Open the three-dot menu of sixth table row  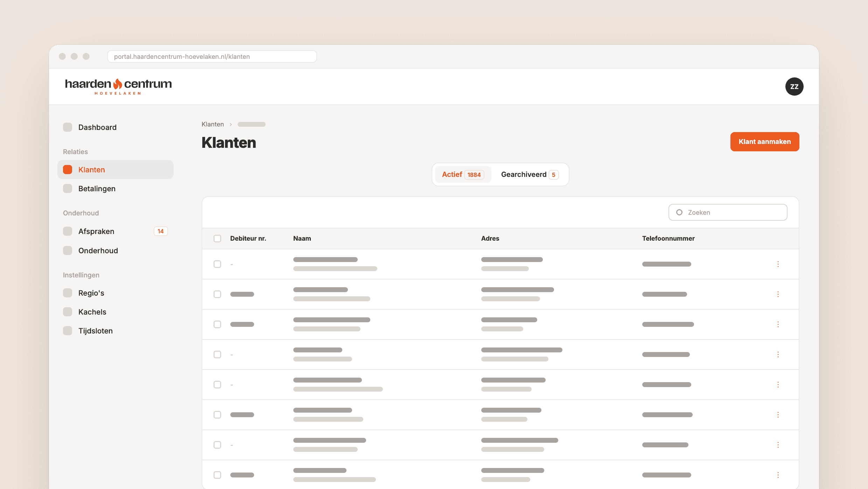click(778, 415)
